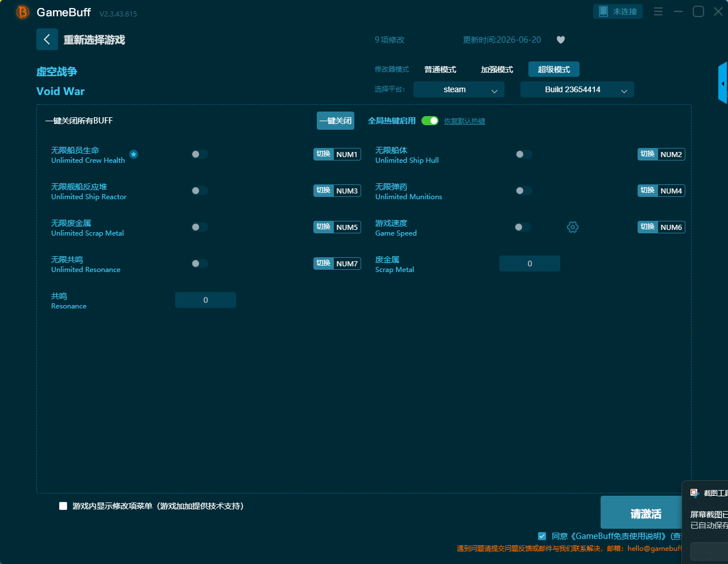Click the 9项修改 modifications count text
Viewport: 728px width, 564px height.
390,40
